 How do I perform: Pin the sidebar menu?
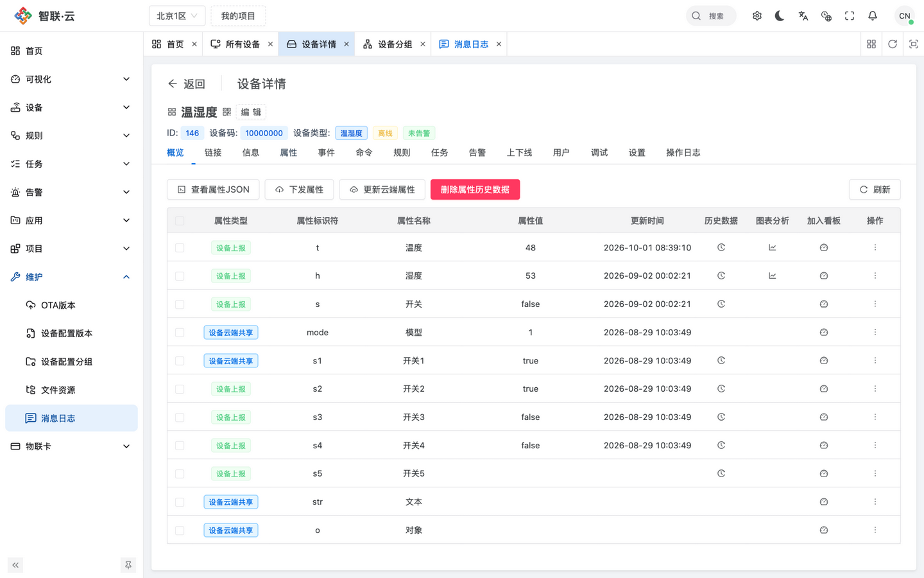pyautogui.click(x=128, y=565)
